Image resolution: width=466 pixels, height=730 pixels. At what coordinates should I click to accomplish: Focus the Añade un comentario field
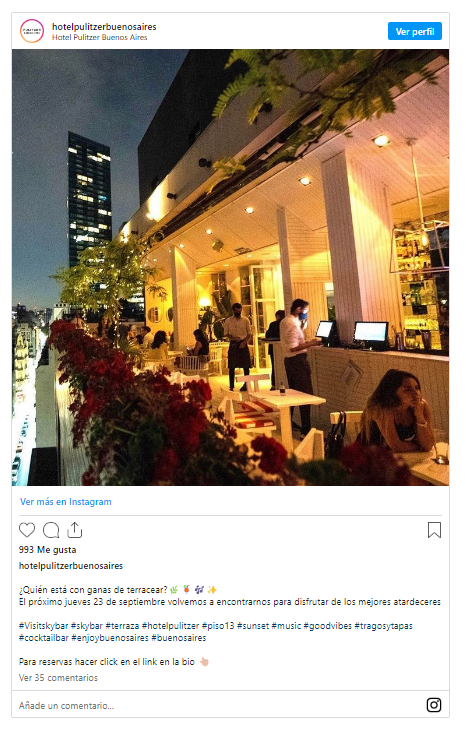(x=219, y=705)
